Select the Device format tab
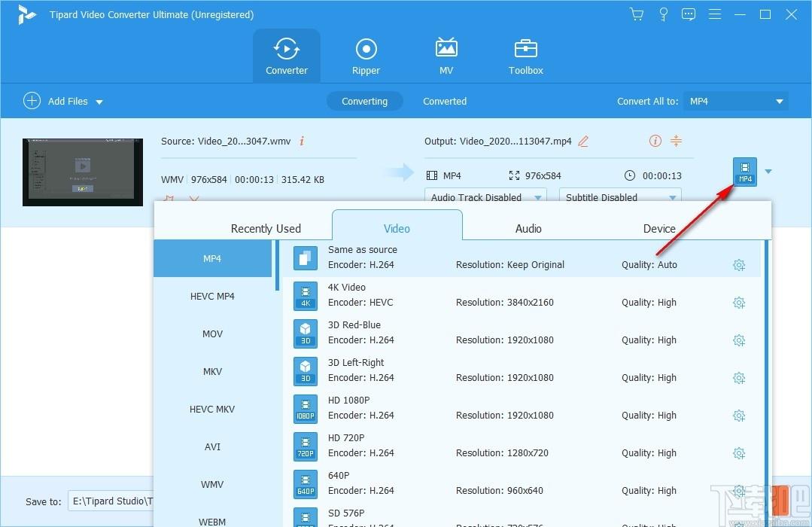 (x=659, y=229)
